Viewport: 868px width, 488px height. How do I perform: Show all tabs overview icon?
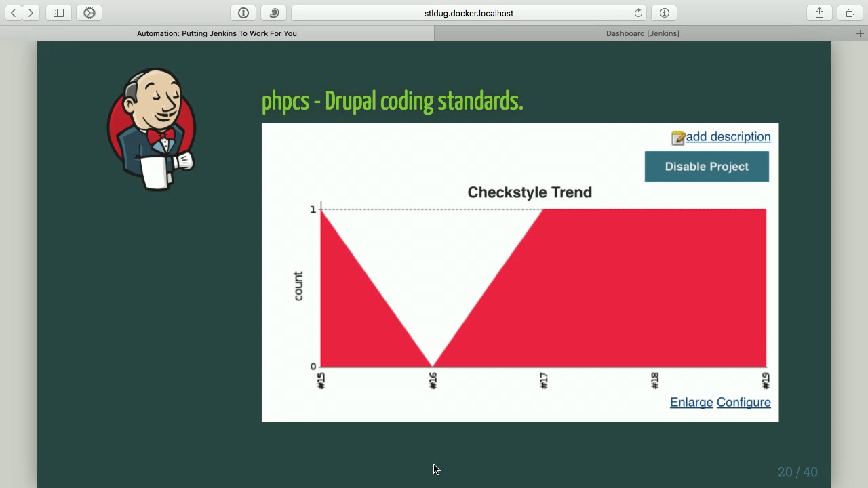[x=850, y=13]
